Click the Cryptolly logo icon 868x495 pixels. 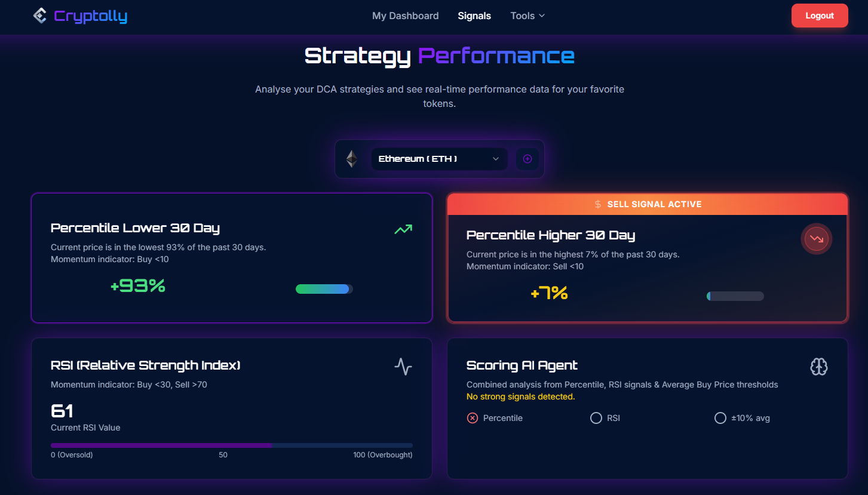[x=39, y=16]
